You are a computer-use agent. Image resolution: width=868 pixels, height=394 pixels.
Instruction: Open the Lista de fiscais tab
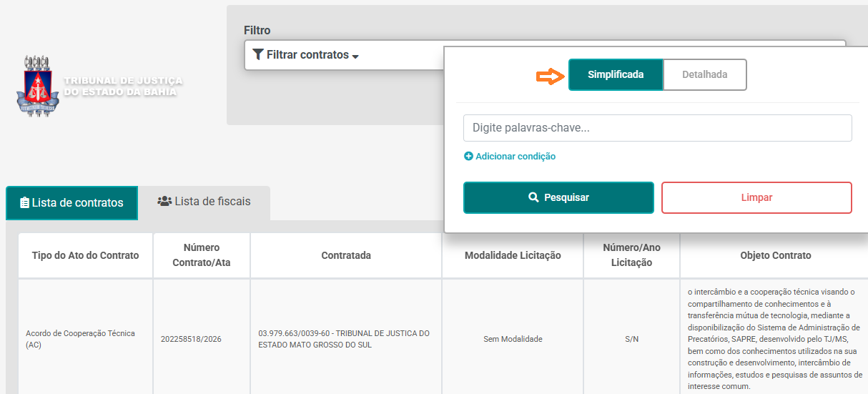coord(204,202)
